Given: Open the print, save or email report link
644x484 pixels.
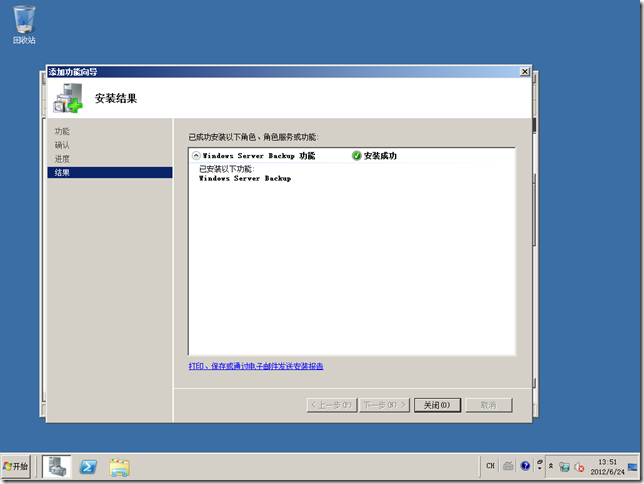Looking at the screenshot, I should click(256, 366).
